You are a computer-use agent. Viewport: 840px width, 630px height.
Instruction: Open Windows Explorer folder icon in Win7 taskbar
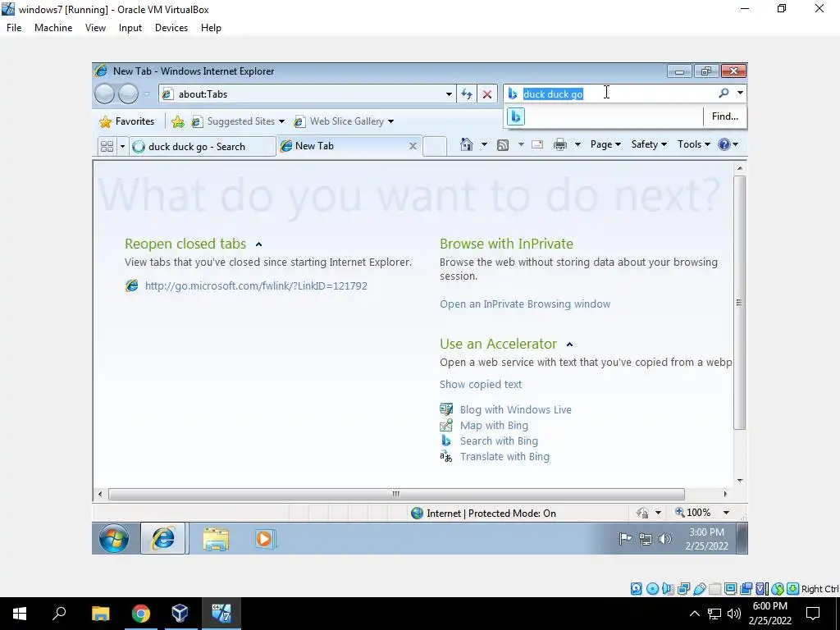(216, 539)
